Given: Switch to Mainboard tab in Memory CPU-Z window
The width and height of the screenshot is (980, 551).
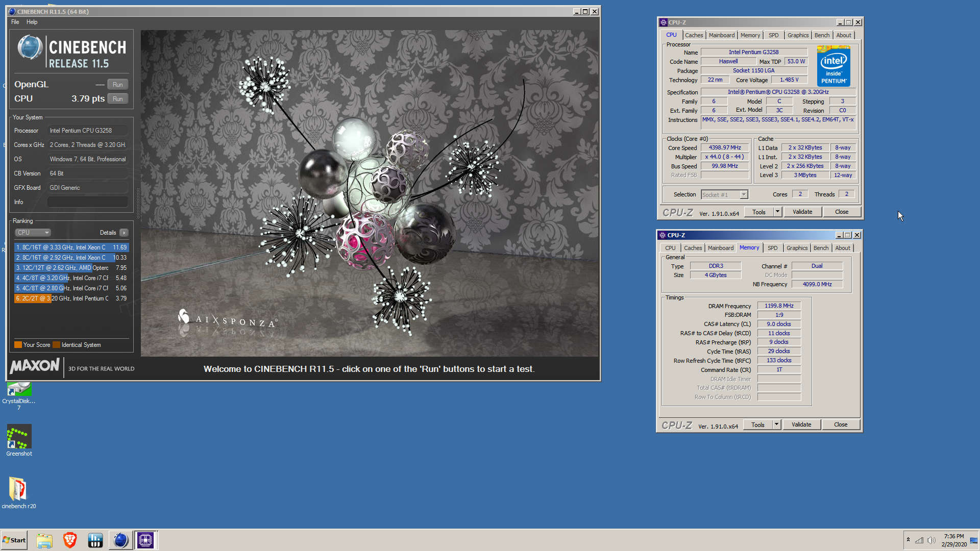Looking at the screenshot, I should coord(721,248).
